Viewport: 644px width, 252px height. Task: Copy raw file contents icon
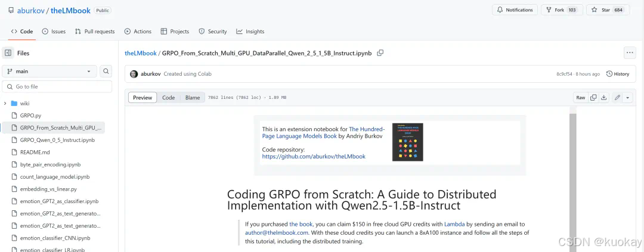[593, 98]
